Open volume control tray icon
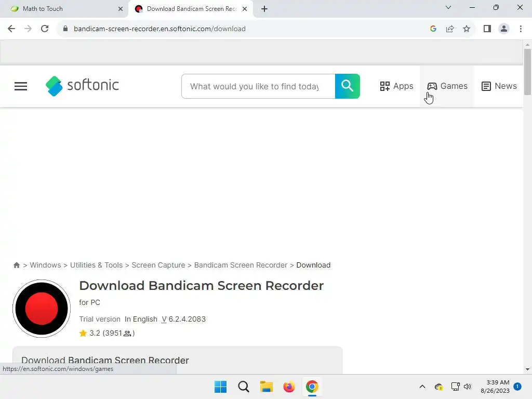The height and width of the screenshot is (399, 532). (x=468, y=387)
